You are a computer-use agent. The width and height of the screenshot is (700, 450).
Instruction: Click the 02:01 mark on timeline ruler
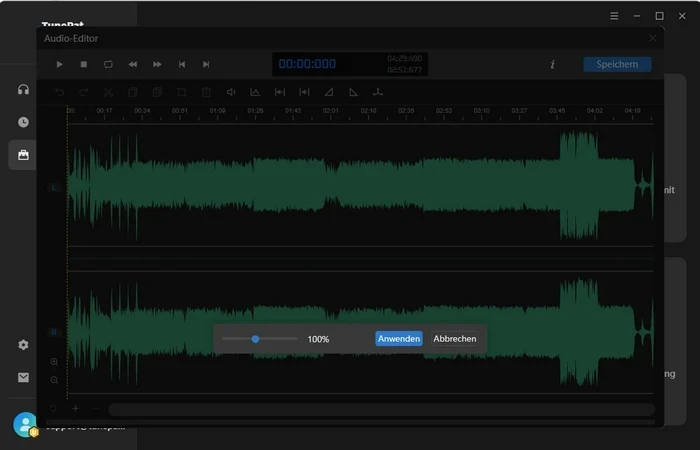click(x=330, y=111)
